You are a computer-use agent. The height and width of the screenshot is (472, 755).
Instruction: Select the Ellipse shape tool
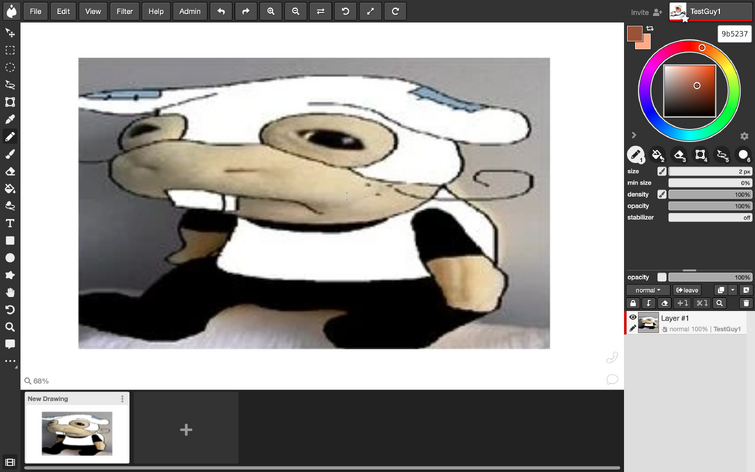coord(10,258)
